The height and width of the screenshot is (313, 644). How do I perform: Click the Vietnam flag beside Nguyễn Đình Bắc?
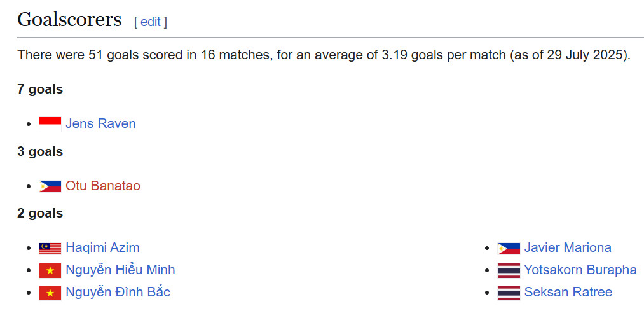pyautogui.click(x=50, y=293)
